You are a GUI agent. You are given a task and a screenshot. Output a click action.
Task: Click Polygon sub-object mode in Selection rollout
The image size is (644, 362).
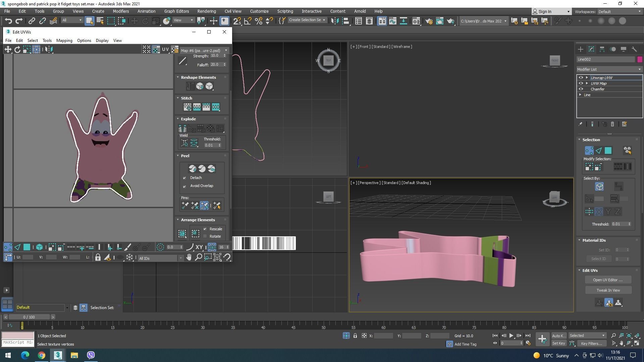click(x=608, y=150)
